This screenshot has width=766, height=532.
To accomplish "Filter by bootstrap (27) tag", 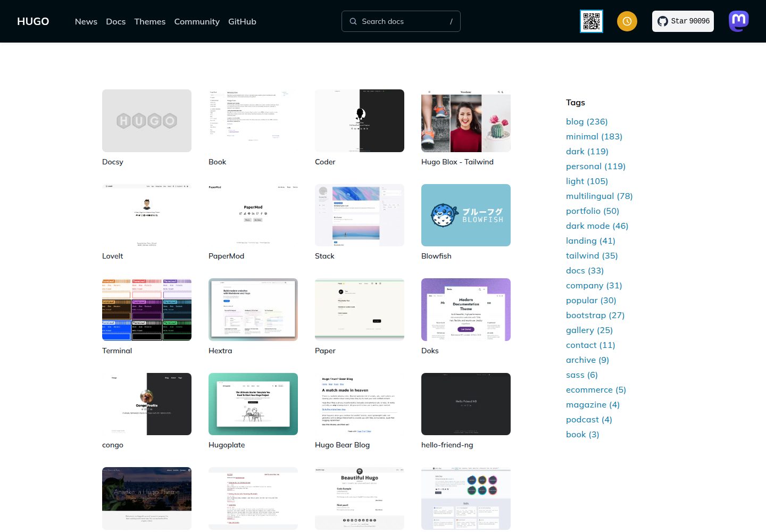I will tap(595, 315).
